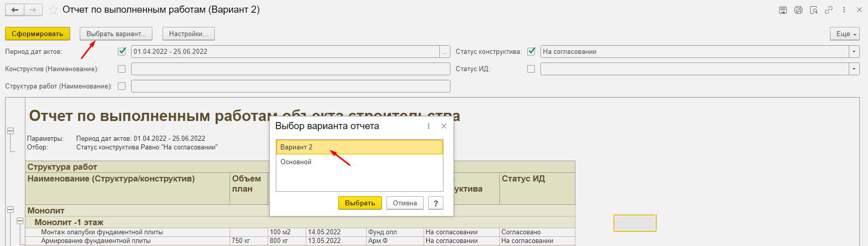Open the dialog's three-dot options menu
Screen dimensions: 868x246
coord(429,126)
